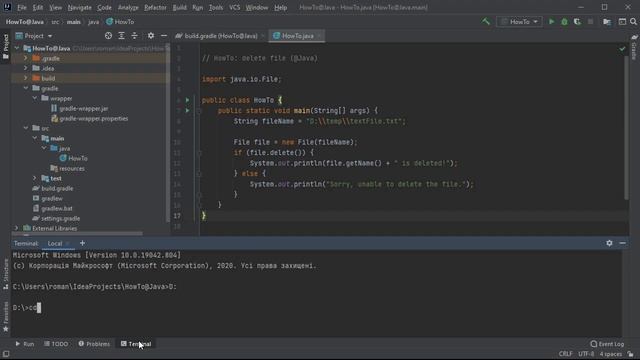640x360 pixels.
Task: Collapse the gradle folder
Action: (25, 88)
